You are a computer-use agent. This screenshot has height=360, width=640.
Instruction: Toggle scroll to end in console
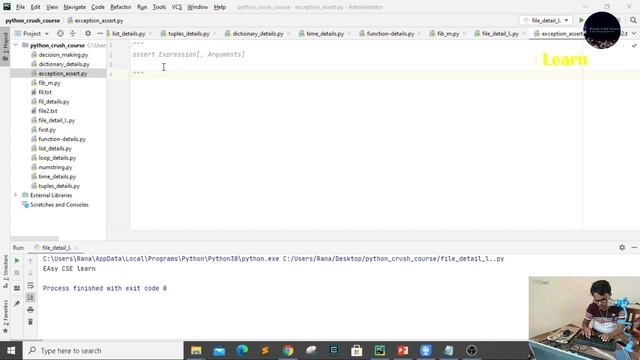pyautogui.click(x=30, y=298)
